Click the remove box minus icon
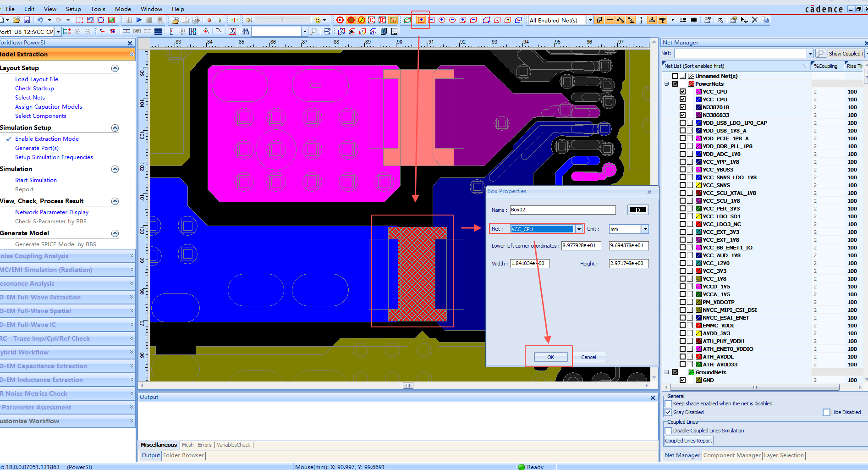 (431, 20)
